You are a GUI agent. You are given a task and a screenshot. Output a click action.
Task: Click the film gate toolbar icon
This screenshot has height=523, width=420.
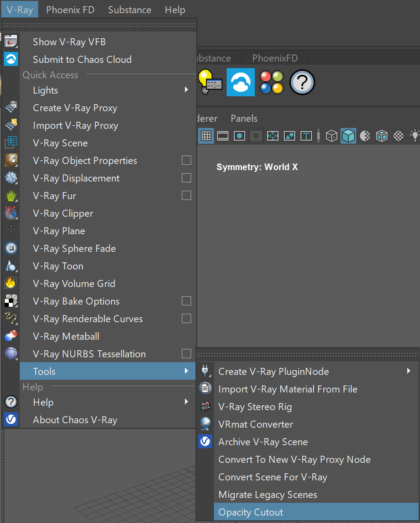(223, 136)
